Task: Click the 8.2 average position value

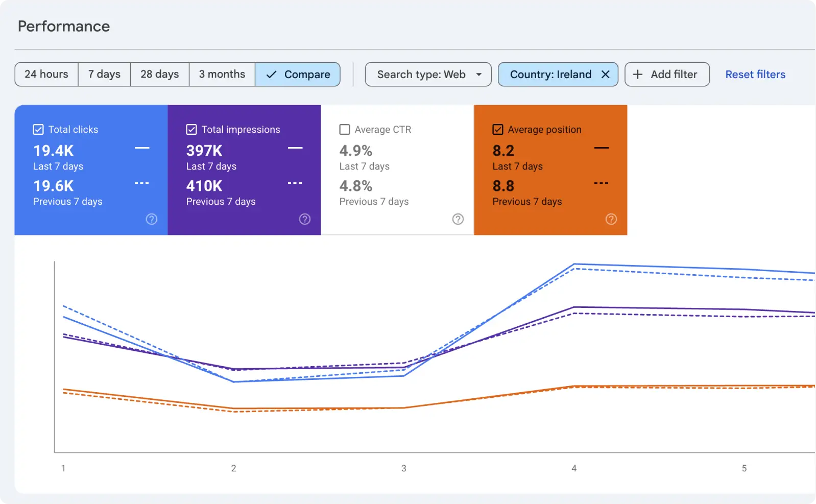Action: click(x=503, y=151)
